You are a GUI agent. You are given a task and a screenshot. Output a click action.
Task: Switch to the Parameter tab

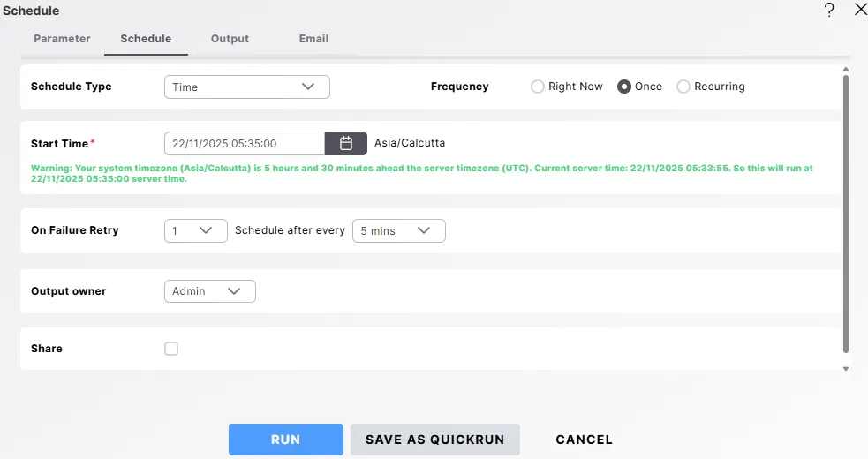click(x=62, y=39)
